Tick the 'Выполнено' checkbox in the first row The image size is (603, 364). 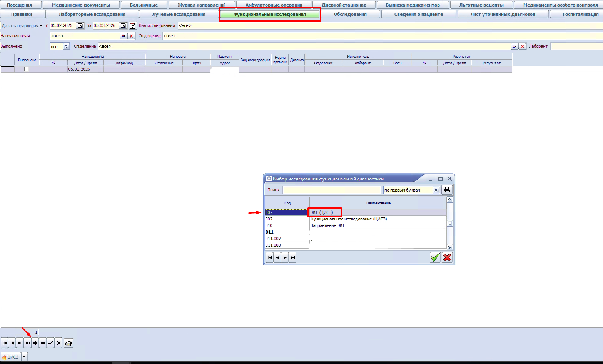click(x=27, y=70)
